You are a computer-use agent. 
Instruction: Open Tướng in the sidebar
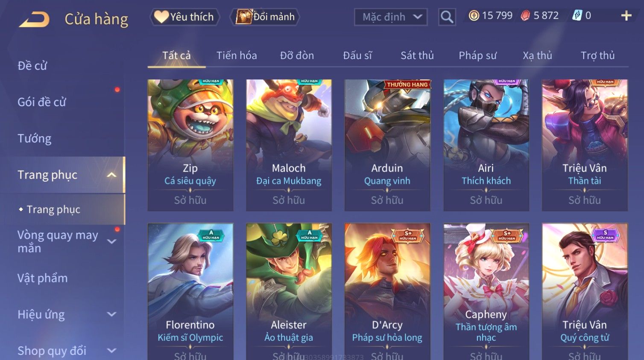pos(35,139)
